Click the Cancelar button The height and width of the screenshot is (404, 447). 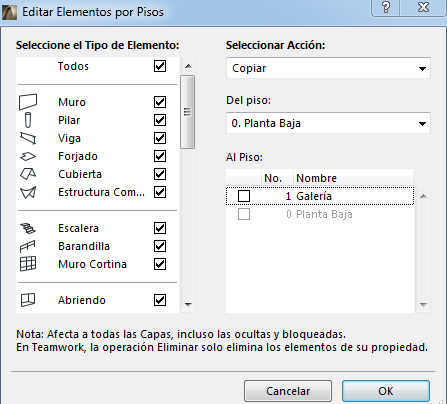coord(288,391)
